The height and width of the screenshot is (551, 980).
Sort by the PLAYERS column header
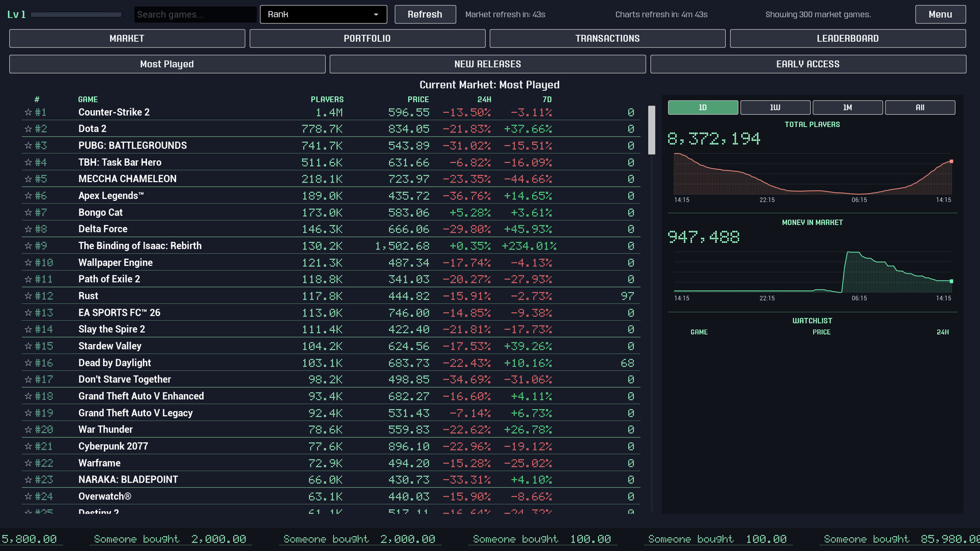pos(327,99)
